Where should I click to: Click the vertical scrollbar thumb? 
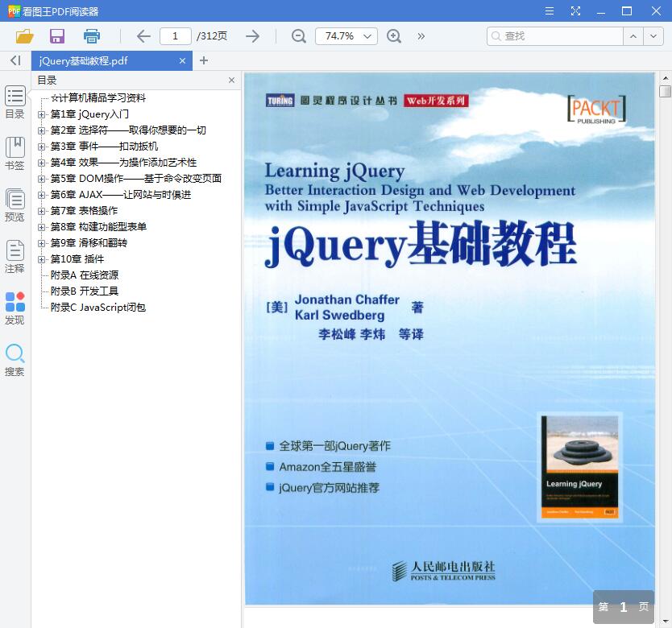pyautogui.click(x=665, y=91)
